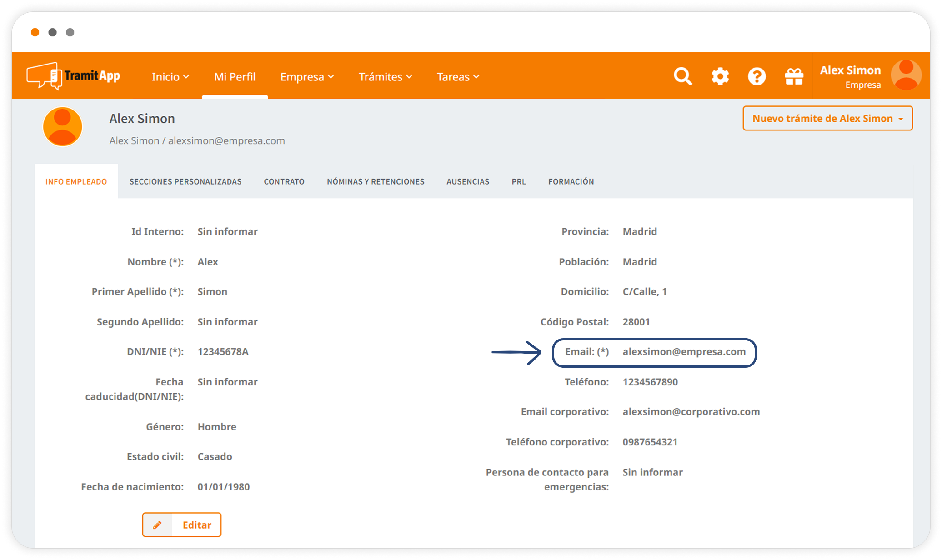
Task: Go to Mi Perfil menu item
Action: coord(235,77)
